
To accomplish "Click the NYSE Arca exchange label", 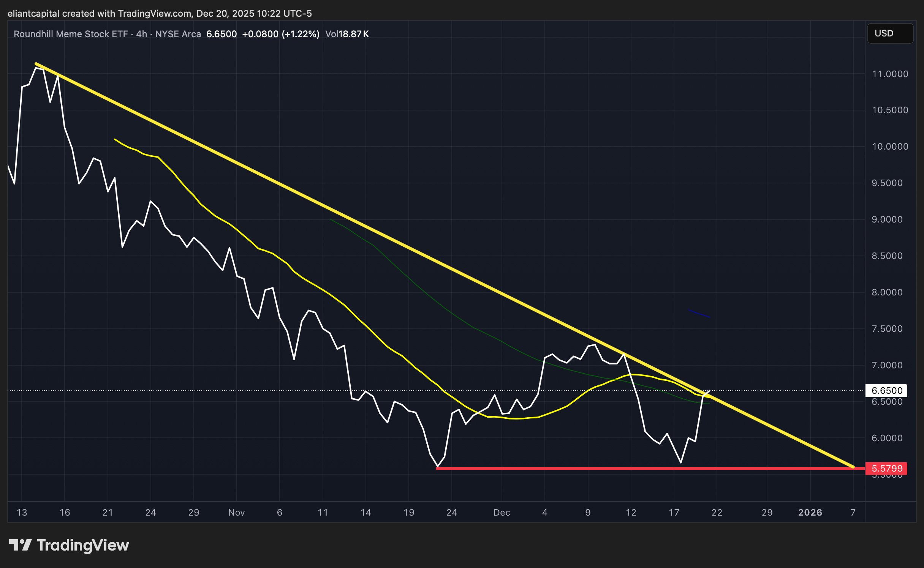I will (178, 34).
